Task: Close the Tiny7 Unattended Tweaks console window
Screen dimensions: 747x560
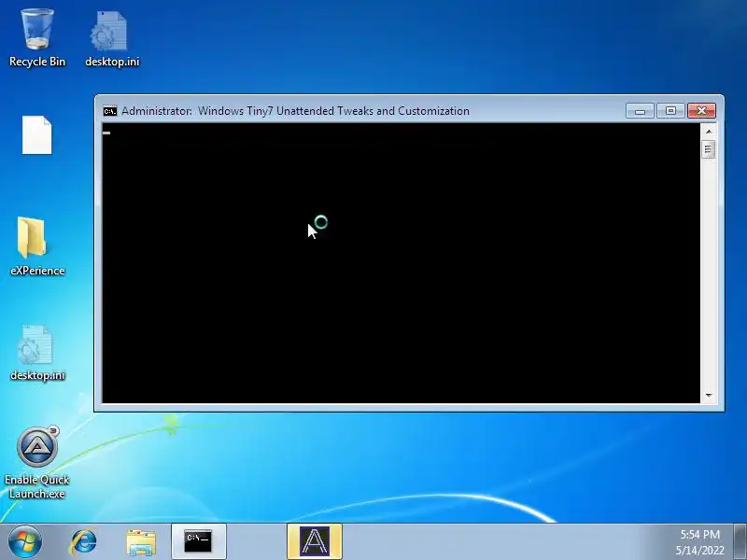Action: tap(701, 111)
